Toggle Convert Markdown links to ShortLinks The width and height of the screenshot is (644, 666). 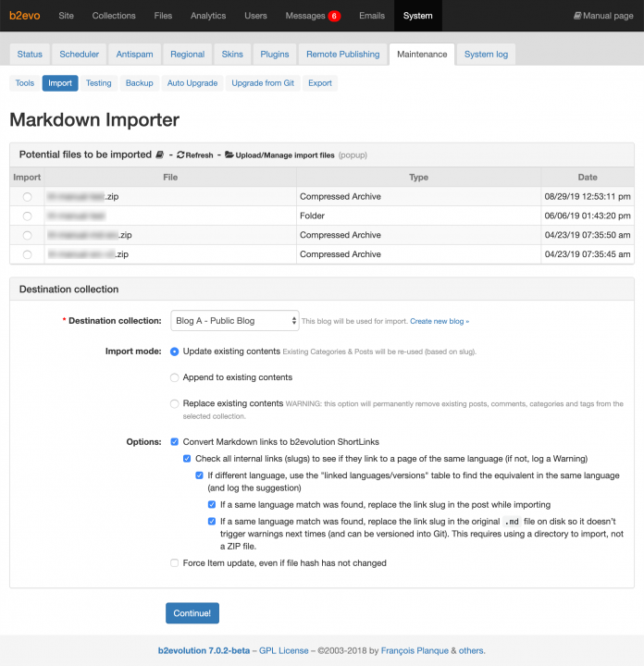(174, 442)
